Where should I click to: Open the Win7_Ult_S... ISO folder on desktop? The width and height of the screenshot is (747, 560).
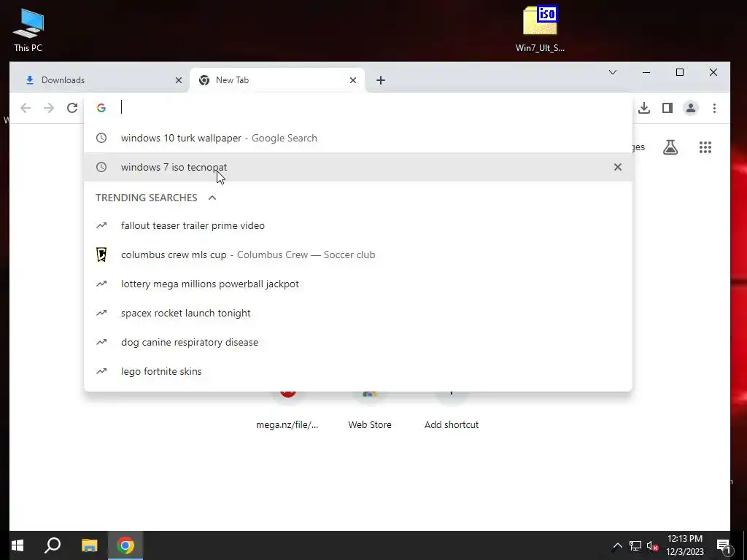coord(540,28)
